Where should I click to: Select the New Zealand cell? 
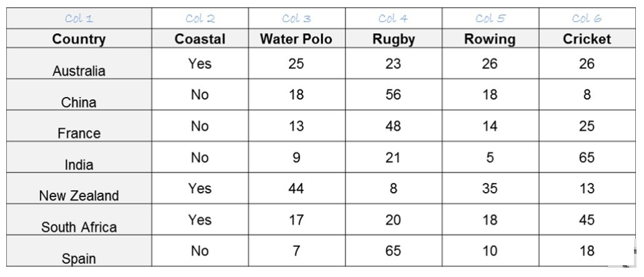[x=79, y=196]
